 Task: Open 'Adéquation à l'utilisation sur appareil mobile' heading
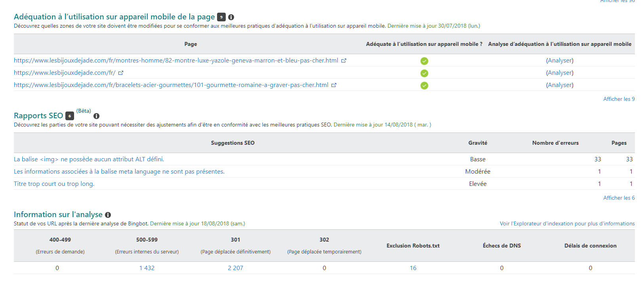114,17
